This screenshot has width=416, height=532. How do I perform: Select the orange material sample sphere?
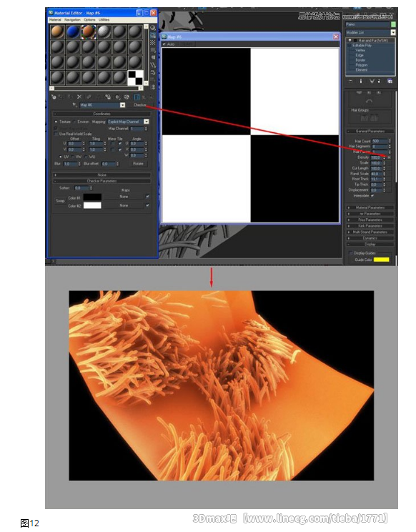pos(57,32)
